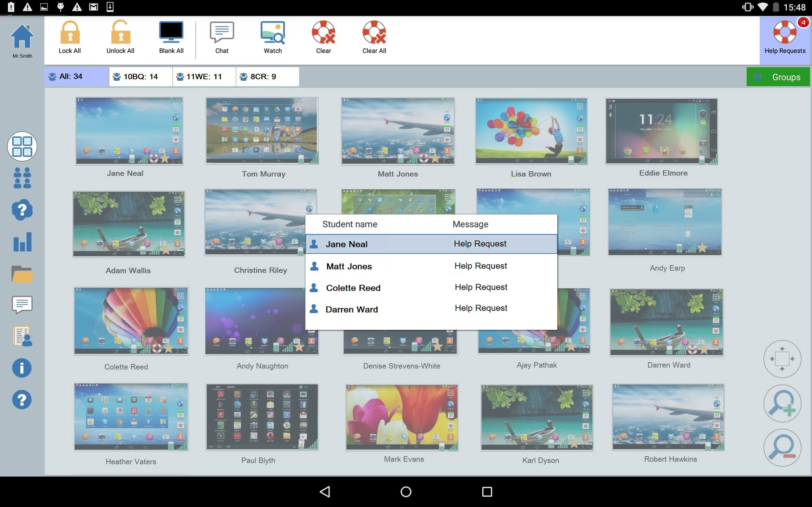
Task: Select the thumbnail grid view sidebar icon
Action: (22, 146)
